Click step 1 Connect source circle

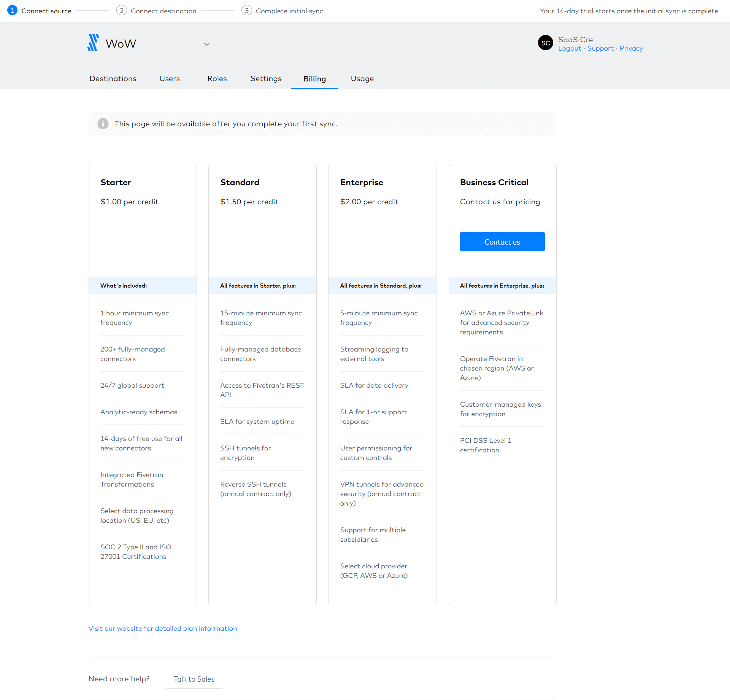13,11
